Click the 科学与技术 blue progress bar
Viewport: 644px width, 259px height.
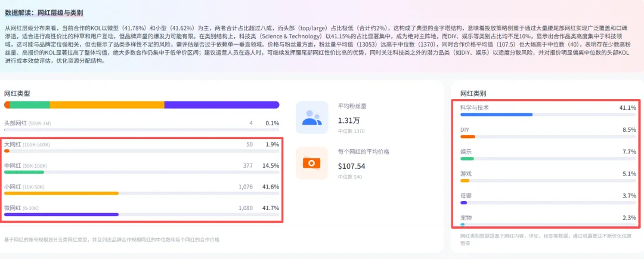497,115
